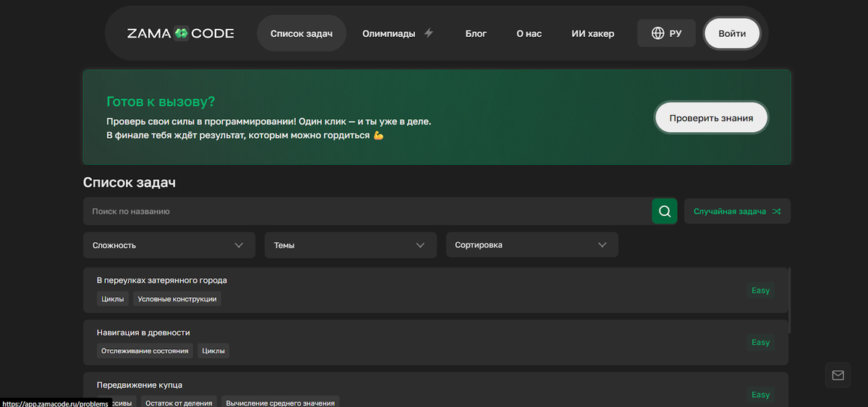Click Циклы tag in Навигация в древности
868x407 pixels.
point(213,351)
